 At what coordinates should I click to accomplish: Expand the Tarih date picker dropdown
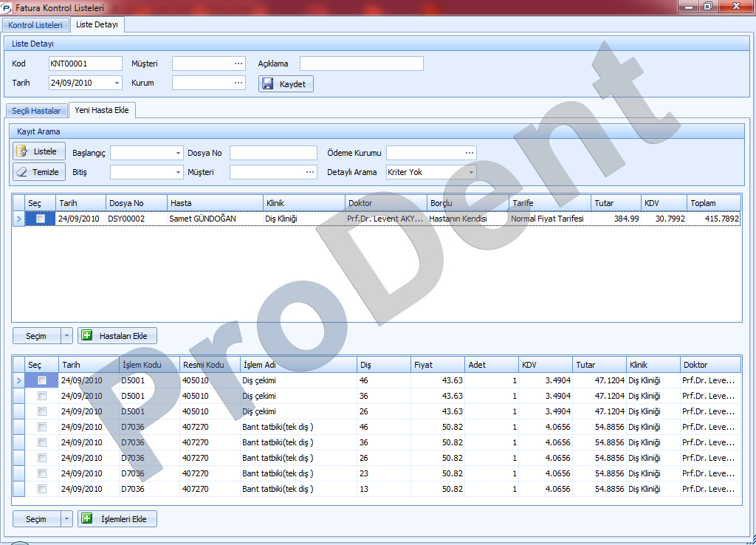pos(117,83)
